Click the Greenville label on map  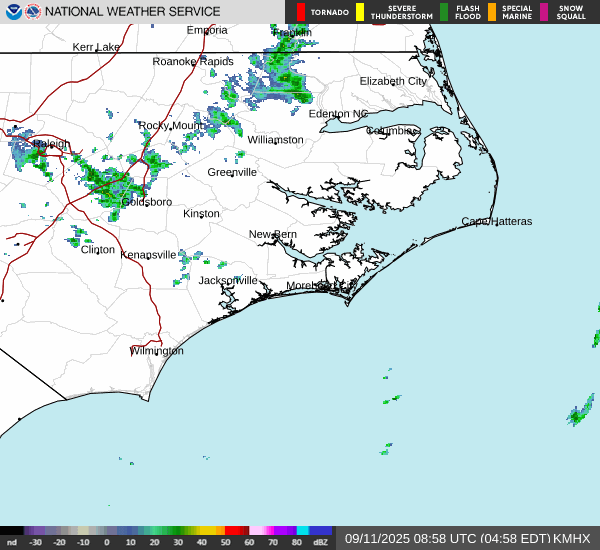[x=232, y=172]
